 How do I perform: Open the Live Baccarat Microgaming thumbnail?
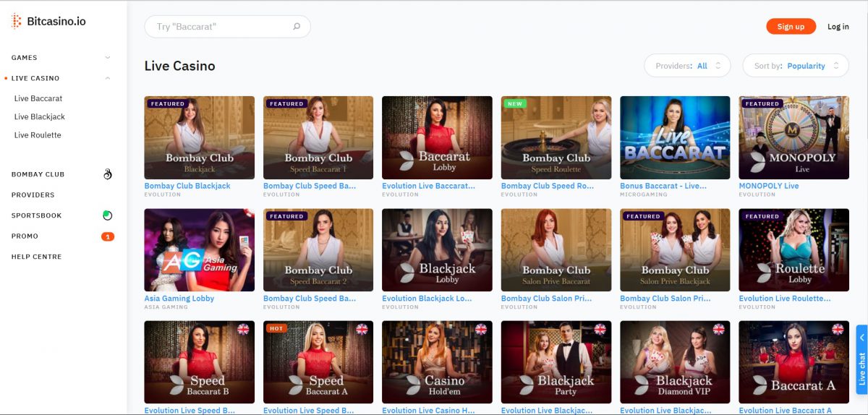675,137
